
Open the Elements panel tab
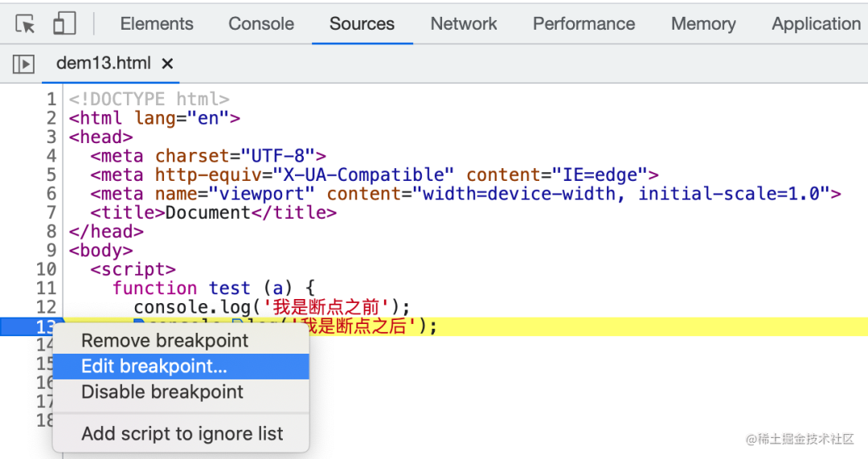157,24
